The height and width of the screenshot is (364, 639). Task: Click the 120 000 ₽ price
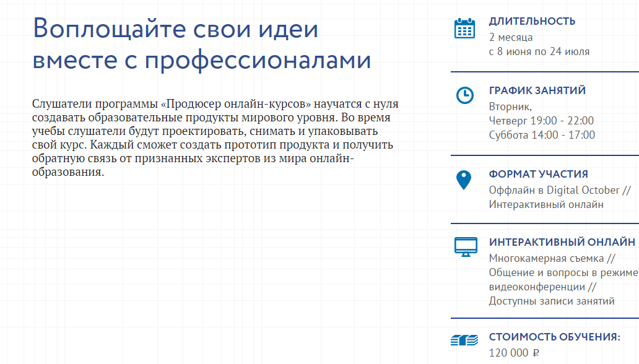(x=514, y=353)
